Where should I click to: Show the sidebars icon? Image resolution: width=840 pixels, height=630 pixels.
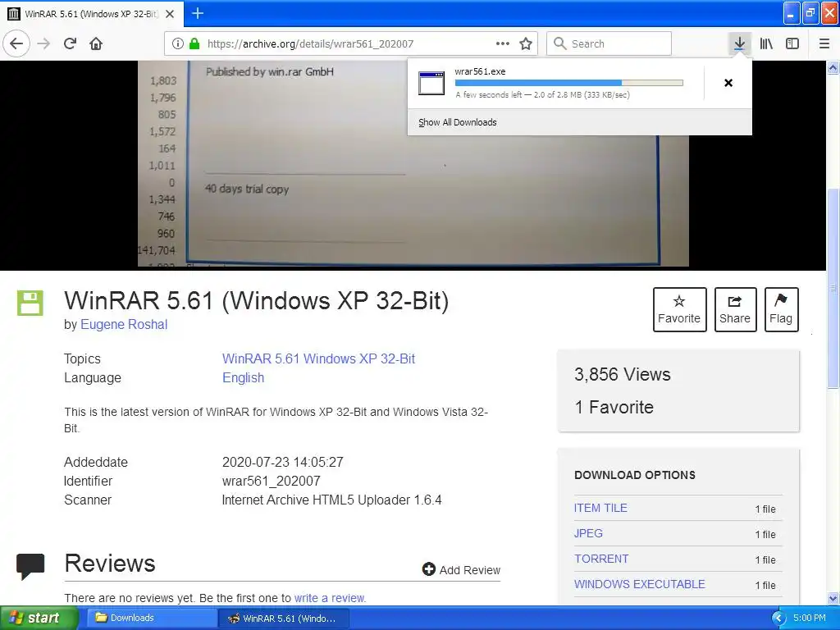click(x=792, y=43)
